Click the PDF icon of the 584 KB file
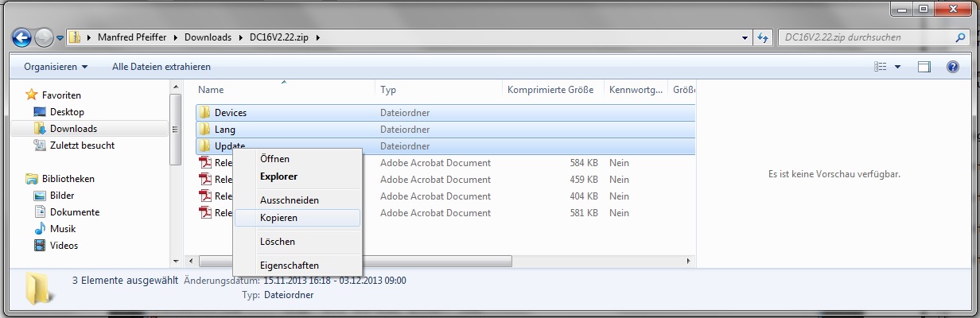Image resolution: width=980 pixels, height=318 pixels. point(204,163)
